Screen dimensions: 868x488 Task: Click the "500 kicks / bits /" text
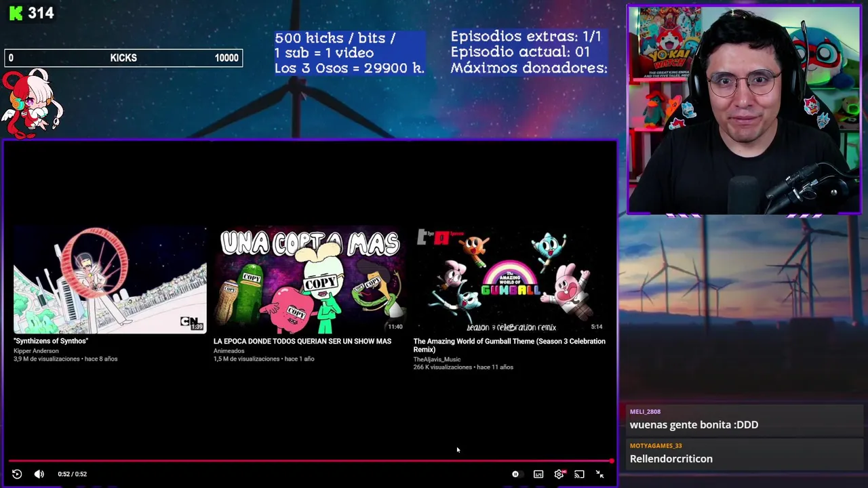click(335, 38)
